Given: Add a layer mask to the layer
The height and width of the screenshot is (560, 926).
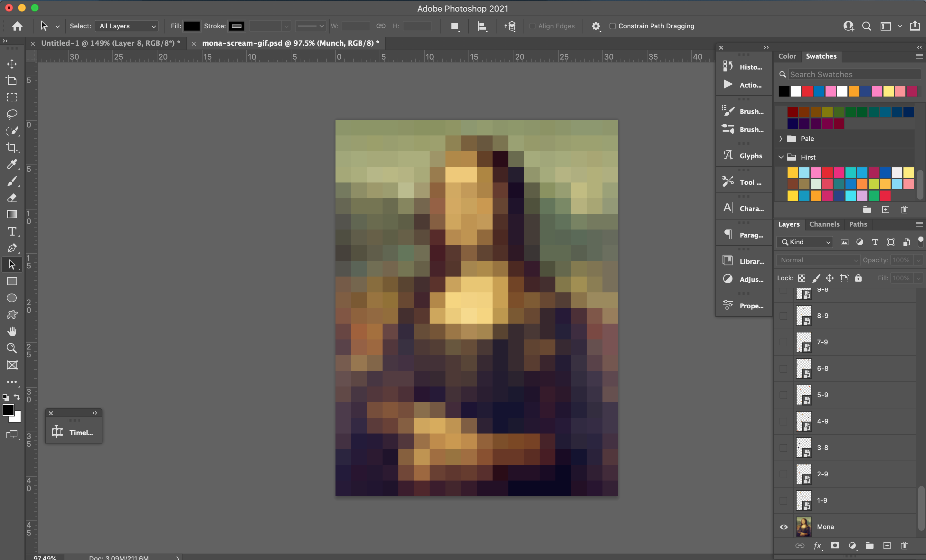Looking at the screenshot, I should coord(835,545).
